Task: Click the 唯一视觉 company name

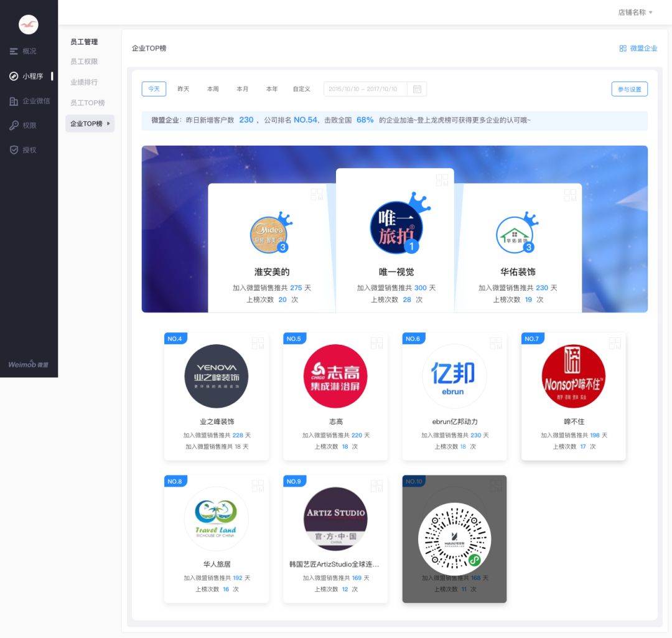Action: pos(396,272)
